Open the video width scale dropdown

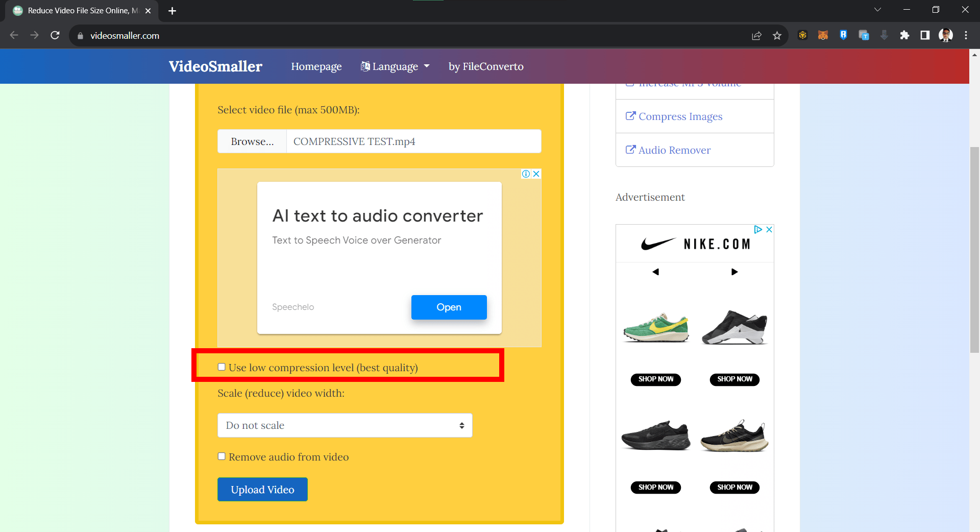click(345, 425)
